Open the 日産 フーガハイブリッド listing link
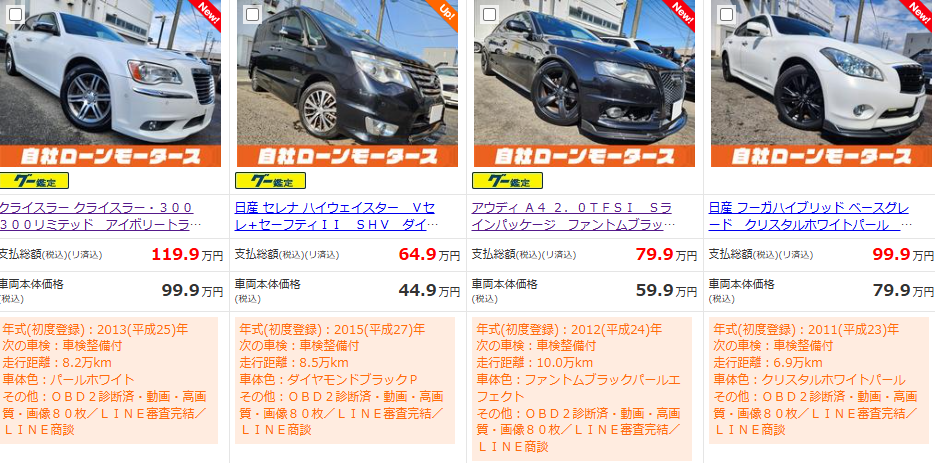 (810, 216)
